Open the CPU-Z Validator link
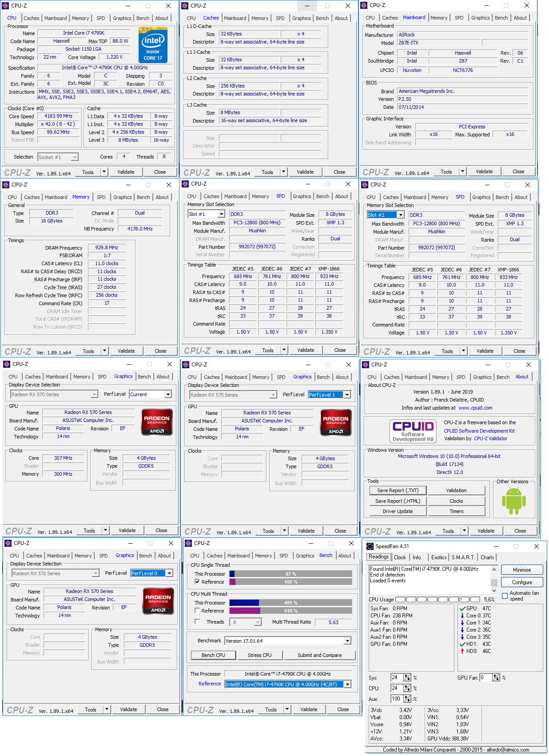The width and height of the screenshot is (549, 756). 490,438
